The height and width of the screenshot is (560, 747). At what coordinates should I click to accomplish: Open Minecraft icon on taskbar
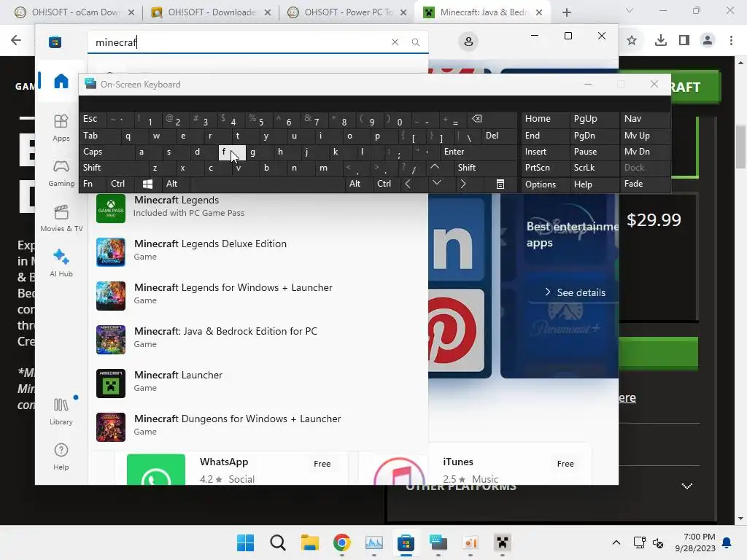502,542
